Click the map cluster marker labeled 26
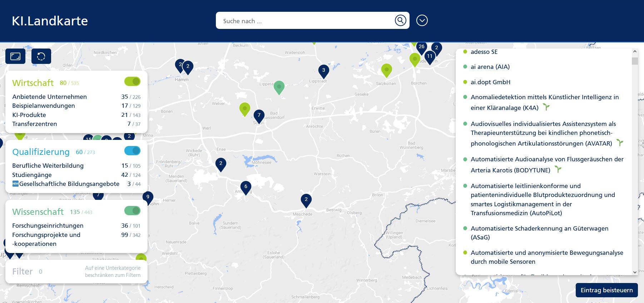 (x=421, y=47)
